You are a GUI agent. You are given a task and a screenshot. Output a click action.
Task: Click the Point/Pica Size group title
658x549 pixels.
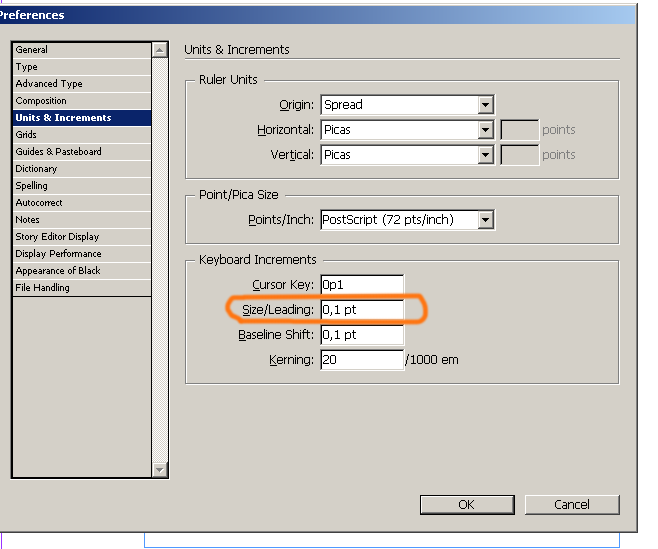click(x=238, y=195)
